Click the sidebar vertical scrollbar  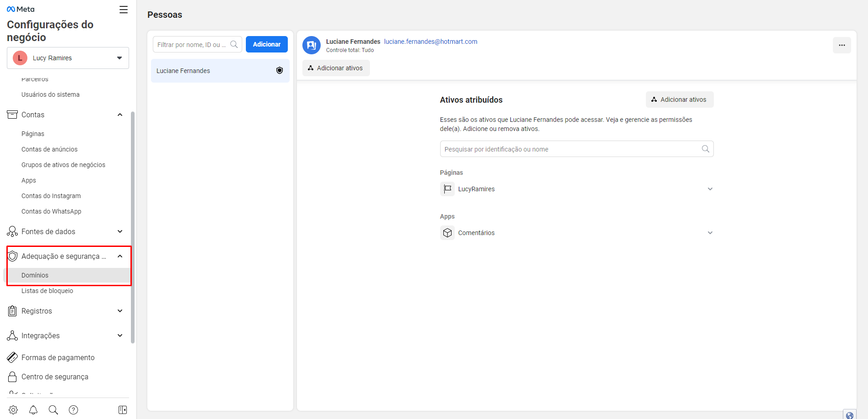(133, 227)
